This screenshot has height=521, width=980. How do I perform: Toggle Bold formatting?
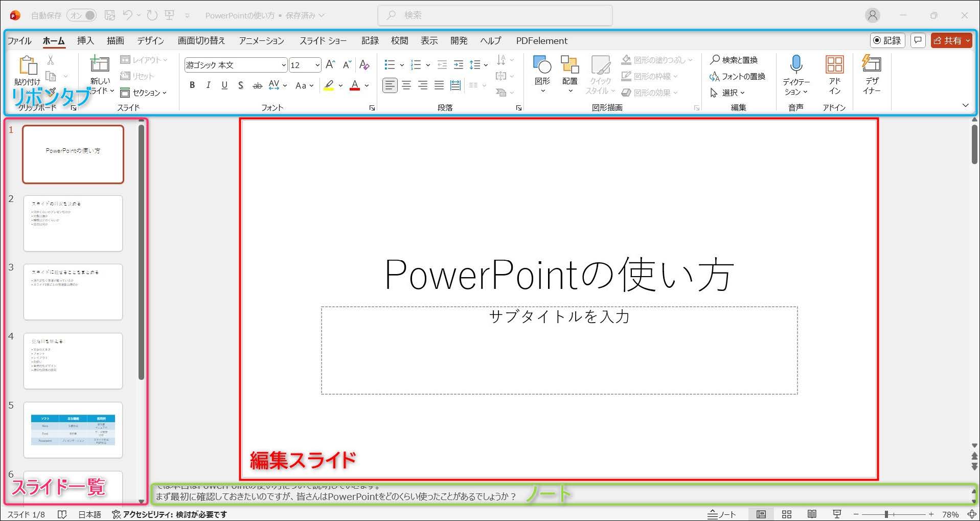192,85
